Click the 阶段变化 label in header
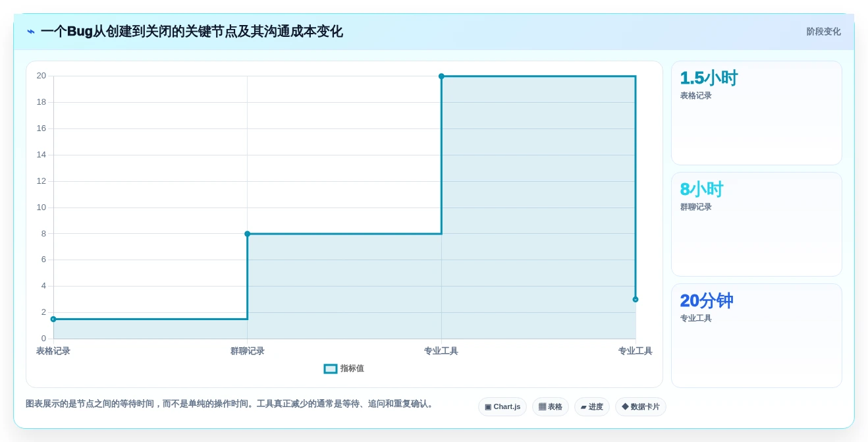The height and width of the screenshot is (442, 868). click(x=823, y=32)
